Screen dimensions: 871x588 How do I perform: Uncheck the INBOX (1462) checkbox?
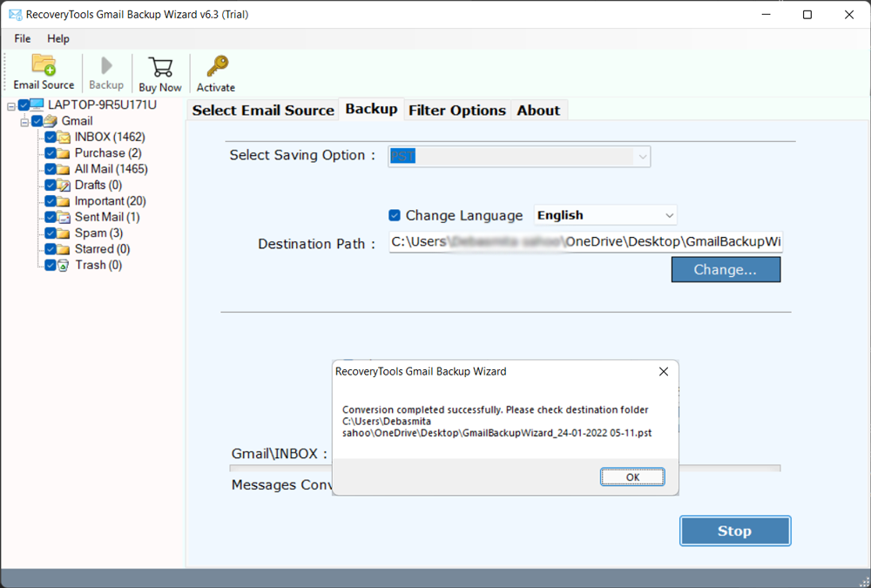coord(51,137)
